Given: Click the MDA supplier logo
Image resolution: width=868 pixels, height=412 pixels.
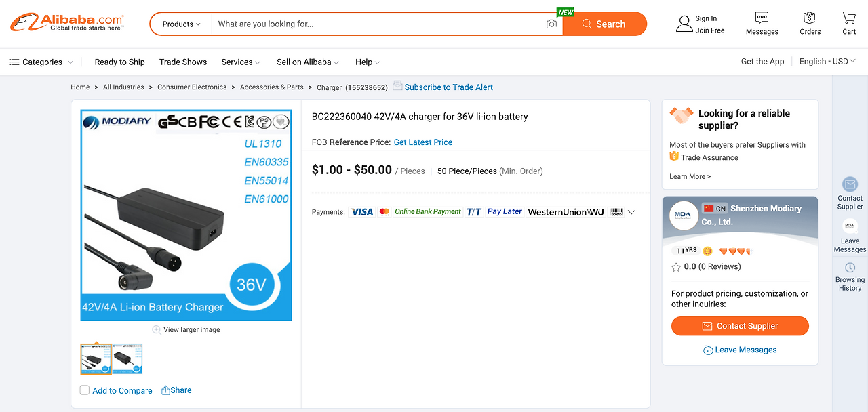Looking at the screenshot, I should 683,215.
